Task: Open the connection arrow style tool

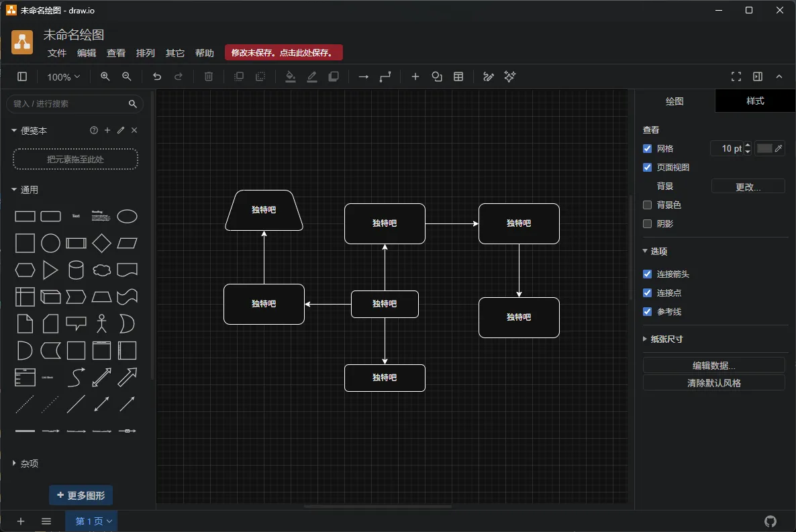Action: pyautogui.click(x=364, y=76)
